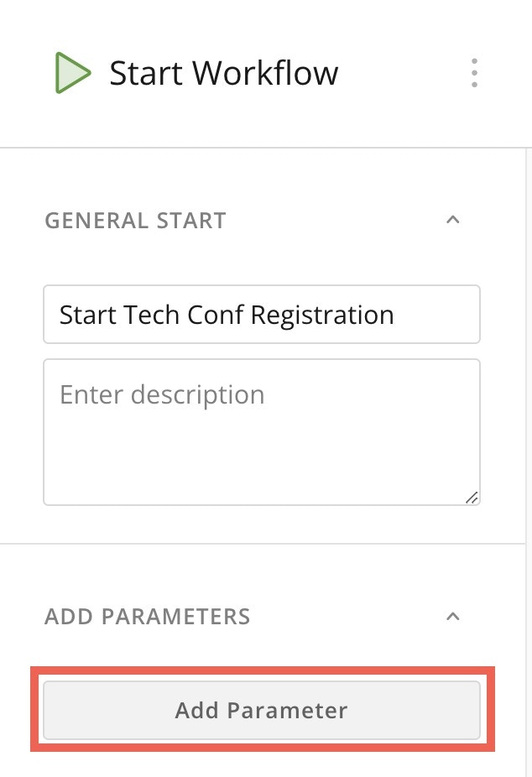Click the description box resize handle
532x777 pixels.
click(x=472, y=497)
